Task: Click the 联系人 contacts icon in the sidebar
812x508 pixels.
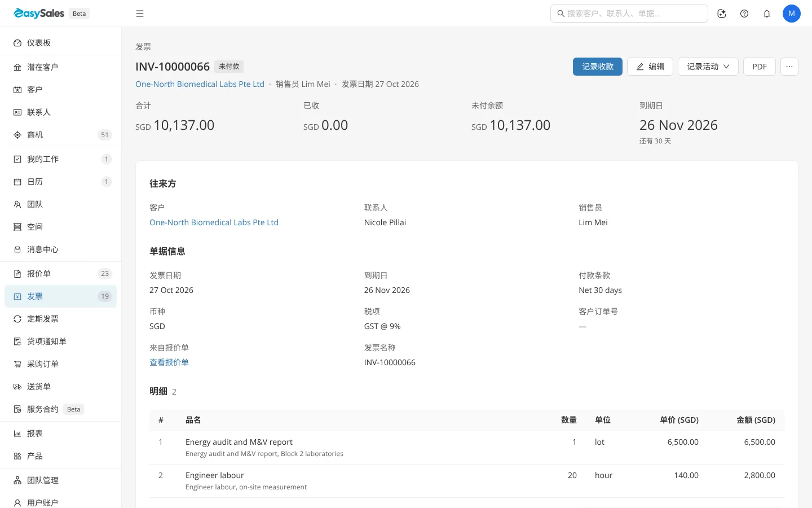Action: (x=17, y=112)
